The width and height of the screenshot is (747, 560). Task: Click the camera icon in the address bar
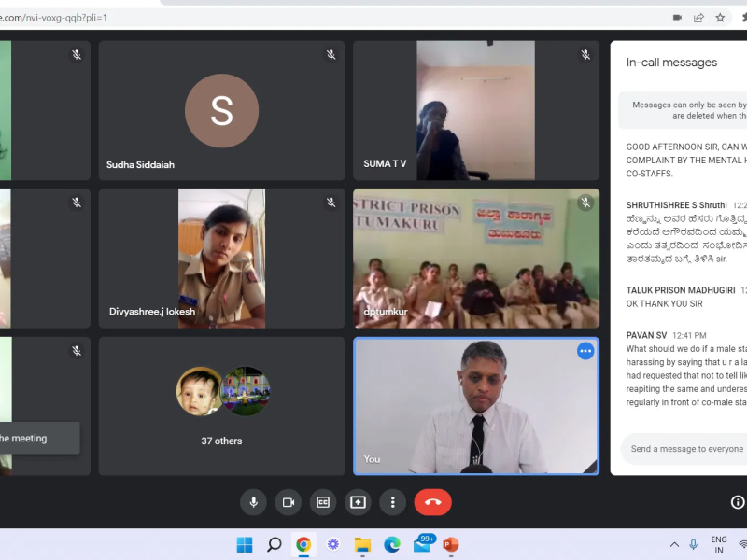click(677, 18)
